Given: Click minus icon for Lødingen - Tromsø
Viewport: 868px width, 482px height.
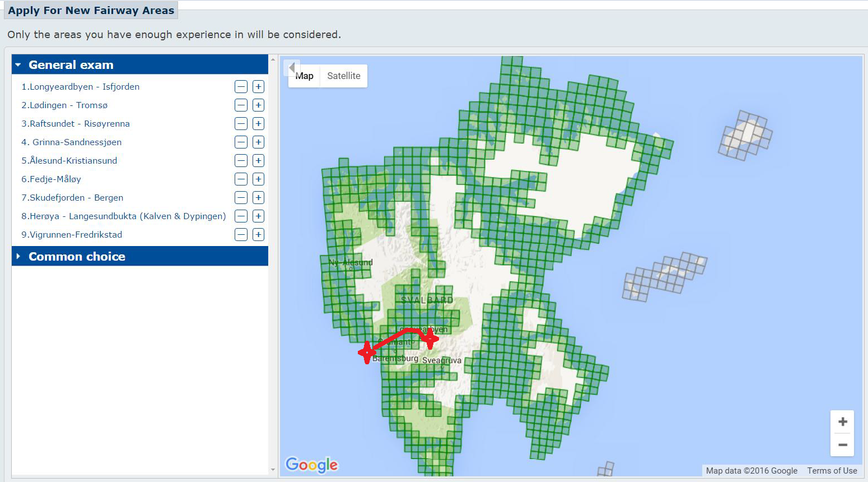Looking at the screenshot, I should pos(241,105).
